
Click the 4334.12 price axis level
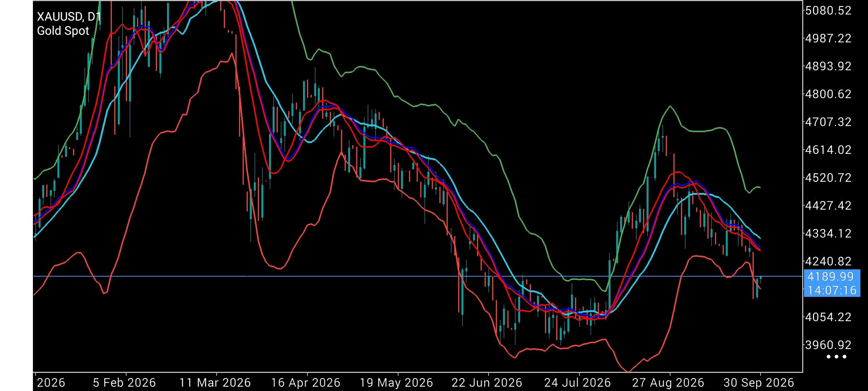(828, 234)
